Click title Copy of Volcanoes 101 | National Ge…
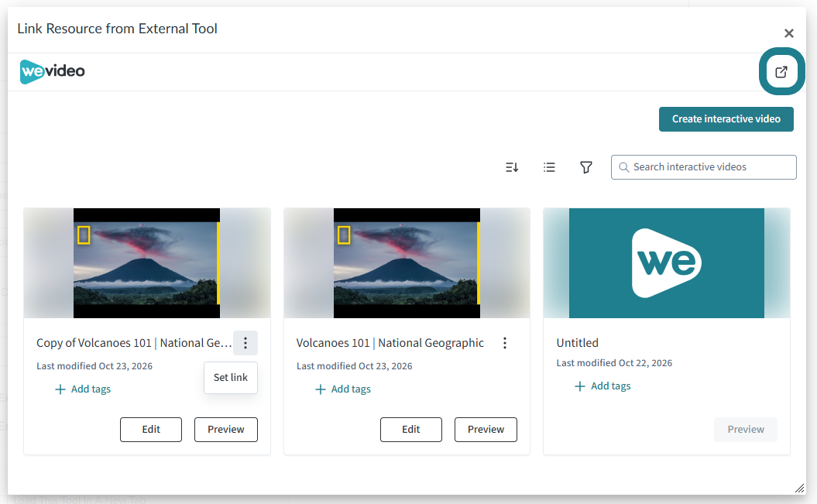 [x=134, y=343]
